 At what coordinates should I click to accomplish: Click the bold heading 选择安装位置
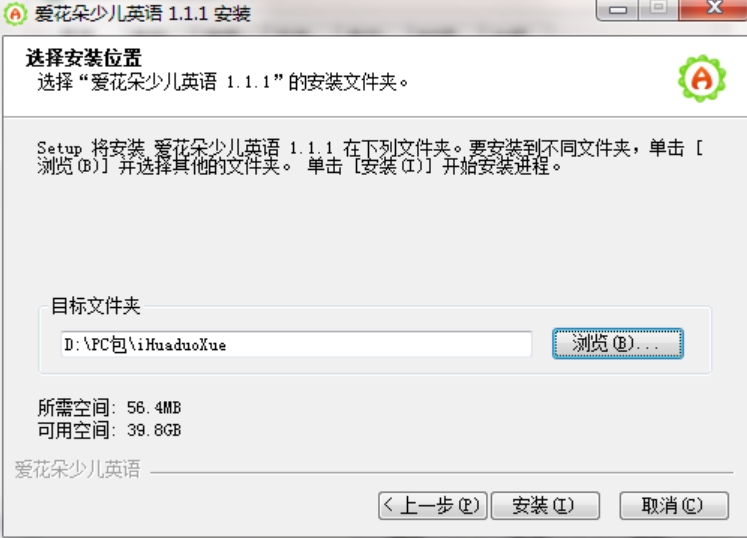84,58
